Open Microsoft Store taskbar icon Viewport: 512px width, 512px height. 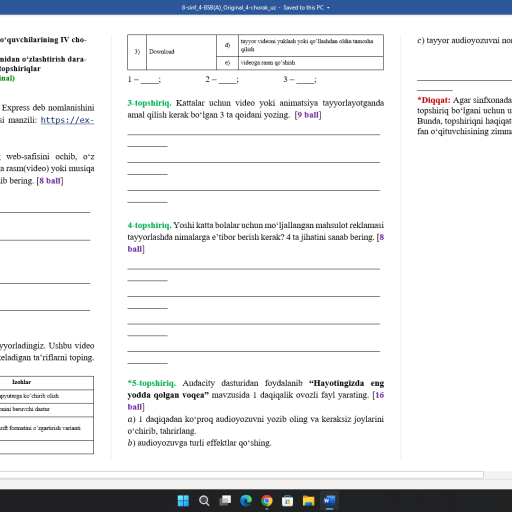click(287, 500)
